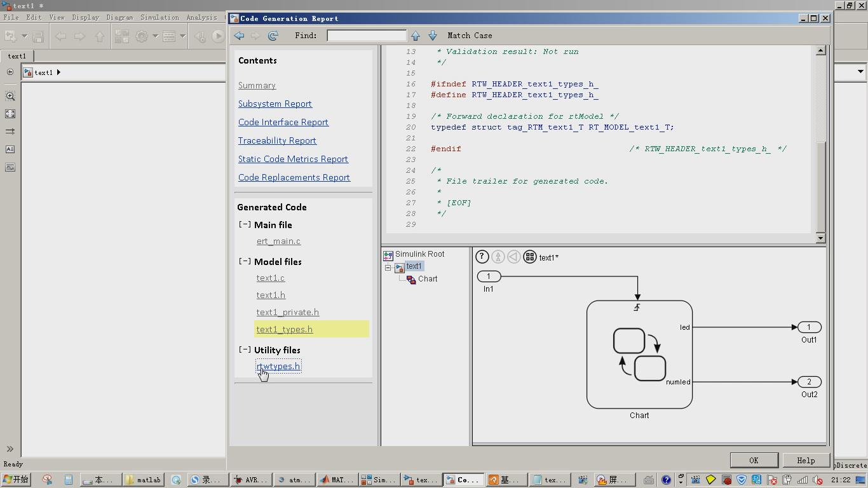View the text1_private.h file
The image size is (868, 488).
coord(288,312)
